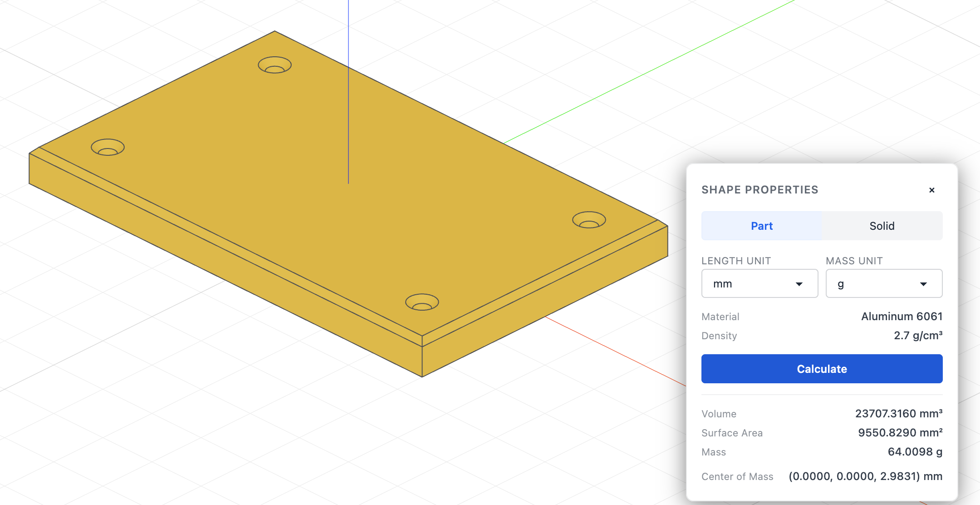Select the countersunk hole nearest the left corner
Viewport: 980px width, 505px height.
[108, 148]
